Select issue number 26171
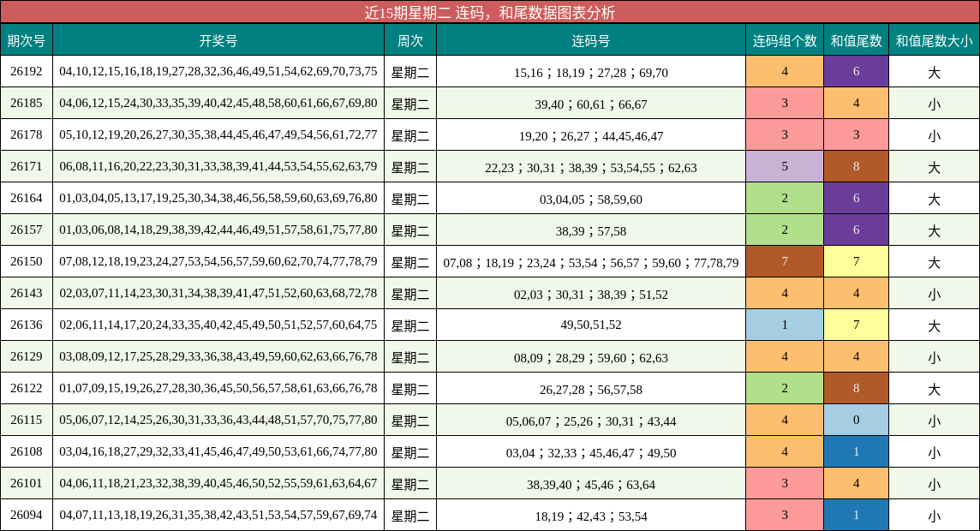980x531 pixels. pyautogui.click(x=27, y=167)
